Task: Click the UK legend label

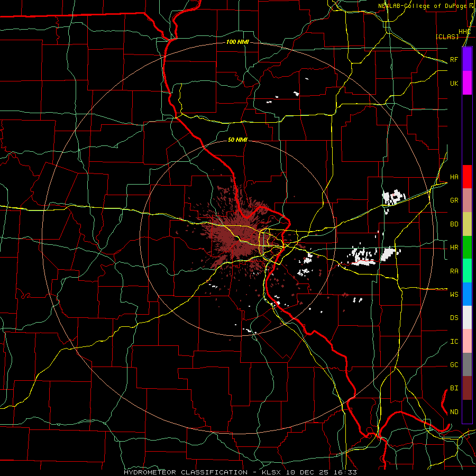Action: pos(454,83)
